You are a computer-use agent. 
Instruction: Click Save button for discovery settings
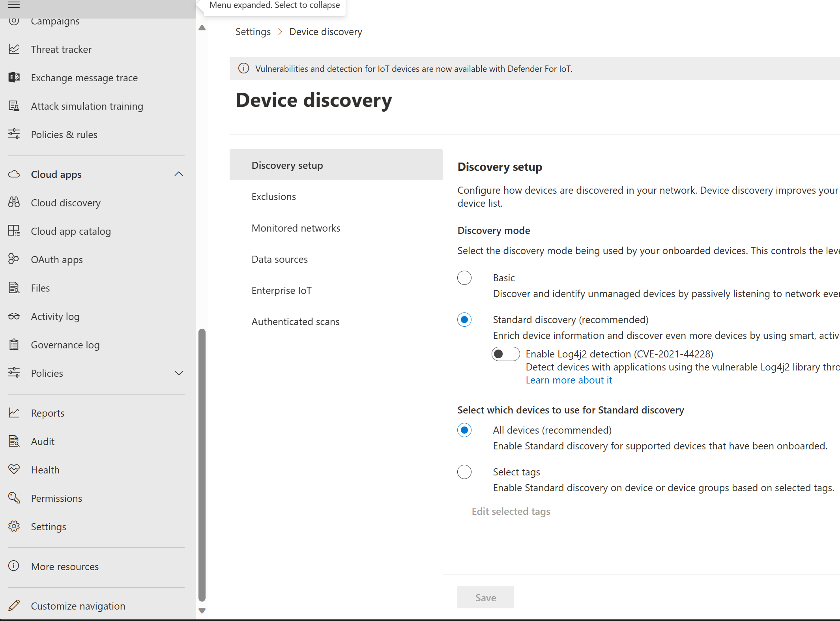pyautogui.click(x=486, y=597)
